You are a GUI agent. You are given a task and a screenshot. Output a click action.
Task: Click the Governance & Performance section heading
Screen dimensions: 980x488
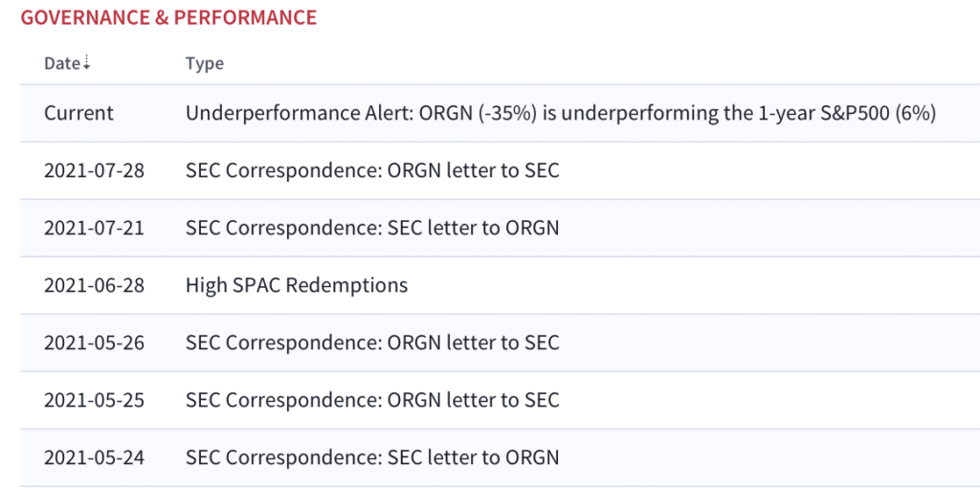click(x=168, y=17)
